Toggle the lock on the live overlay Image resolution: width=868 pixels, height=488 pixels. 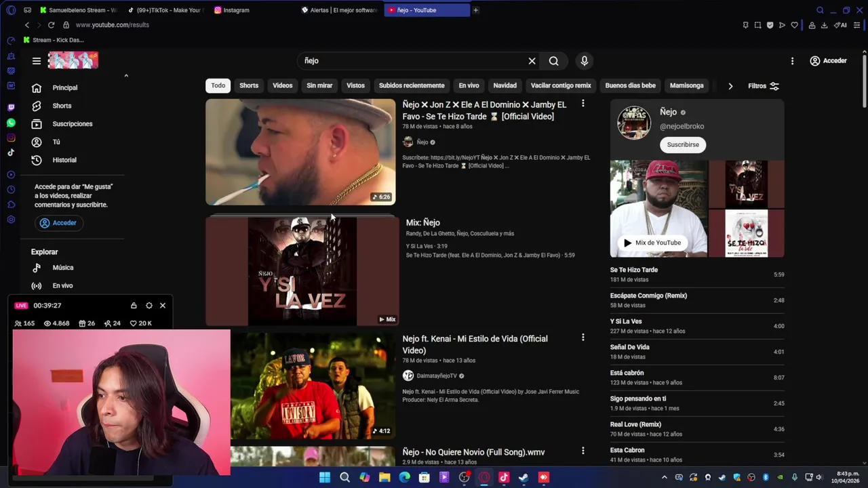134,306
